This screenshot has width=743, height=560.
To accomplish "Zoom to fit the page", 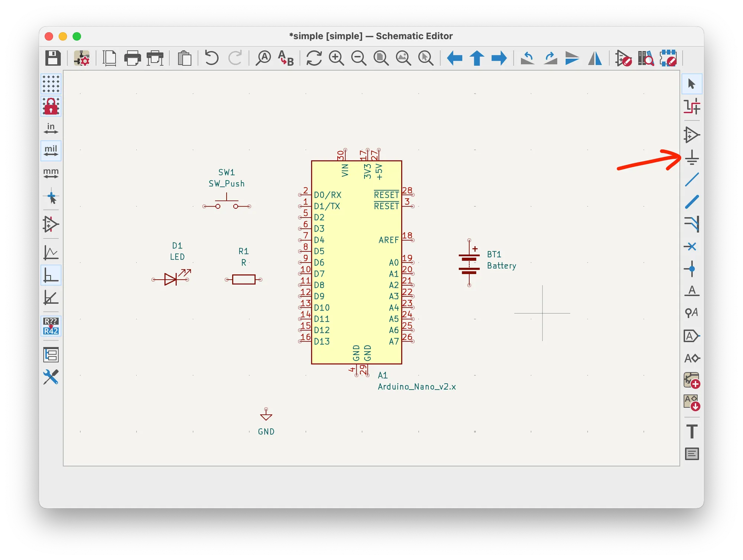I will [x=381, y=58].
